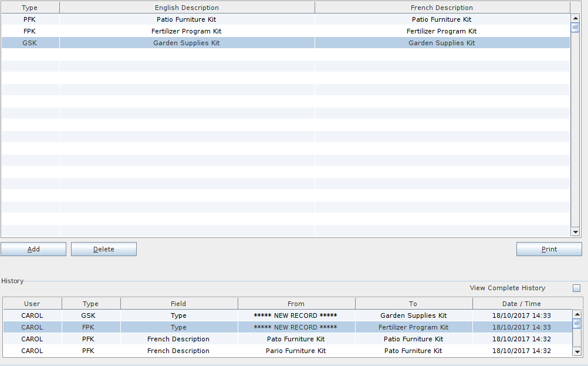Screen dimensions: 588x366
Task: Enable the View Complete History checkbox
Action: (x=576, y=288)
